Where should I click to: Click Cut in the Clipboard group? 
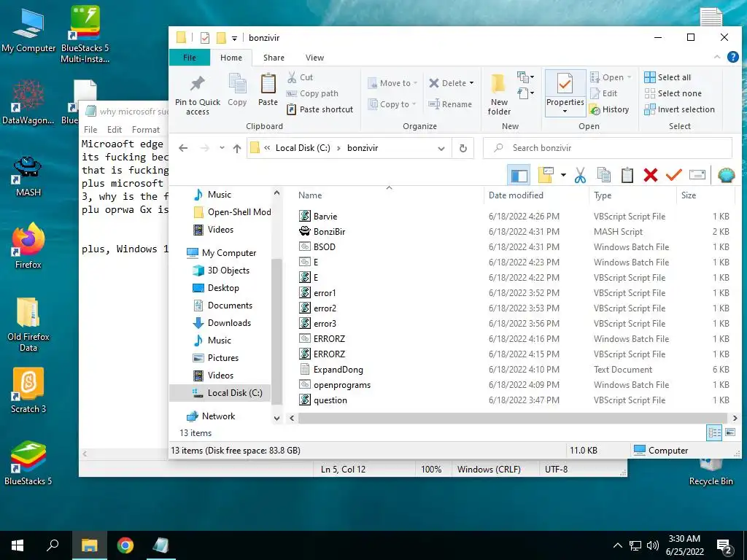[300, 77]
